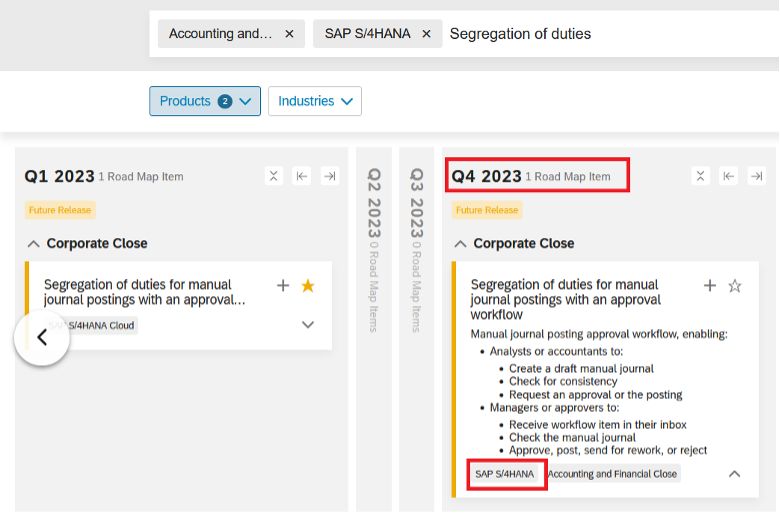Screen dimensions: 780x513
Task: Remove the SAP S/4HANA filter token
Action: point(426,34)
